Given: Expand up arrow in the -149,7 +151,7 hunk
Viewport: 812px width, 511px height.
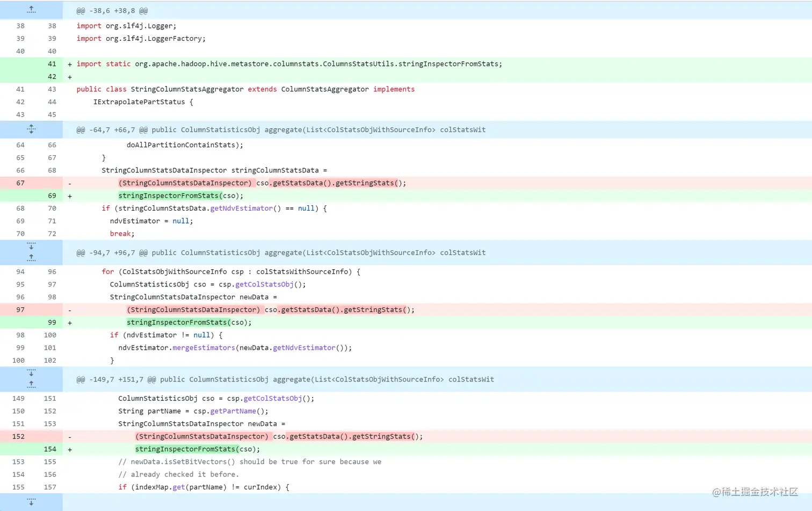Looking at the screenshot, I should click(x=31, y=385).
